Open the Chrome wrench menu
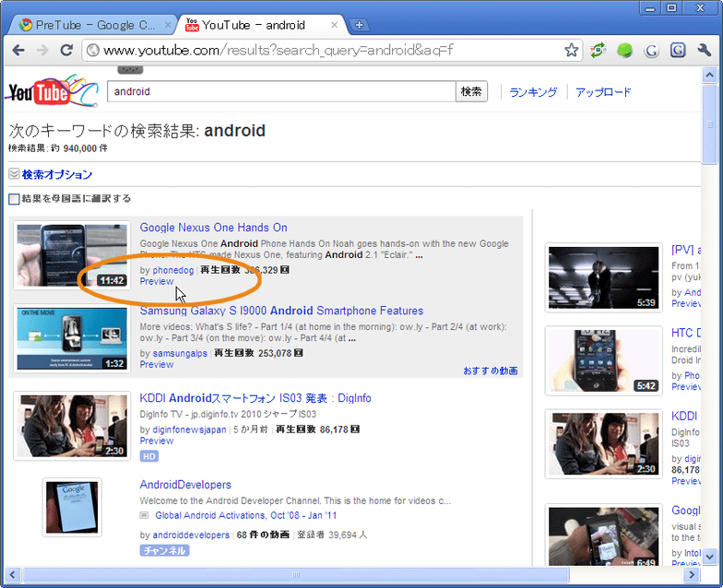 point(705,50)
